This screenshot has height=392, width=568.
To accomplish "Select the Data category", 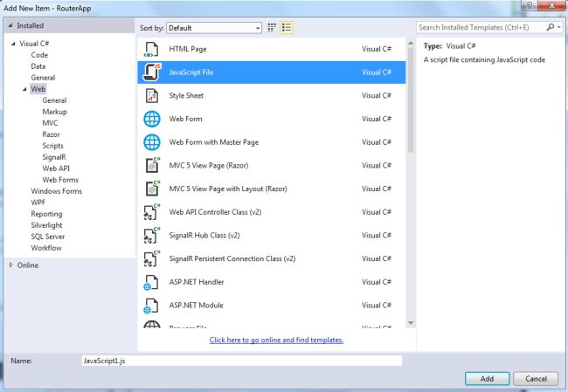I will pyautogui.click(x=38, y=66).
